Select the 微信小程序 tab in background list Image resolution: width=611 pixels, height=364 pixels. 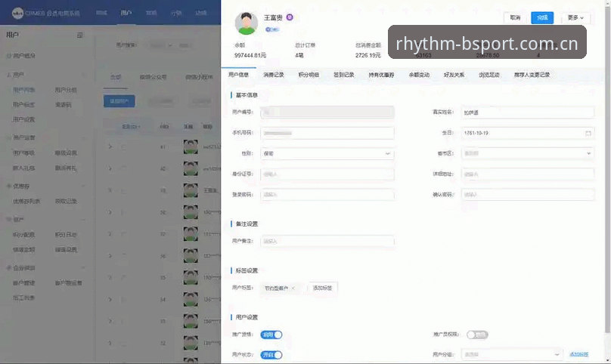(x=199, y=77)
